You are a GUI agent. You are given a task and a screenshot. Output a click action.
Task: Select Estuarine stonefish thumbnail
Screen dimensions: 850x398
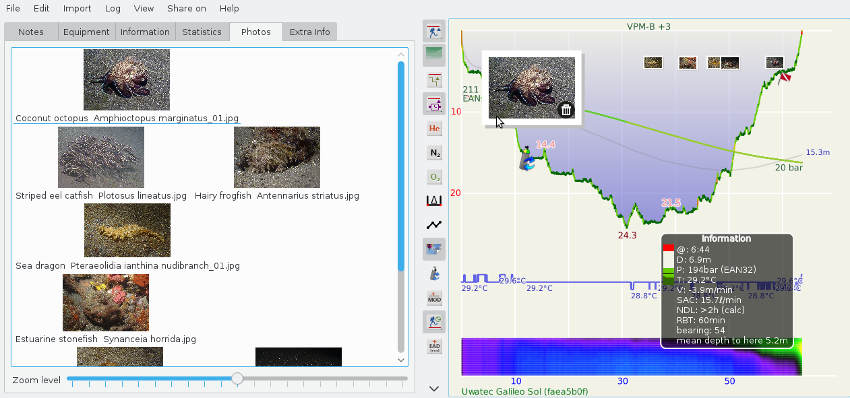[x=106, y=303]
